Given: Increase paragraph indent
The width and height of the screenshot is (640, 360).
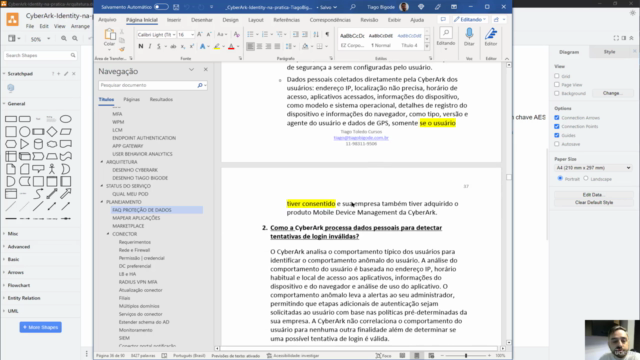Looking at the screenshot, I should (x=305, y=35).
